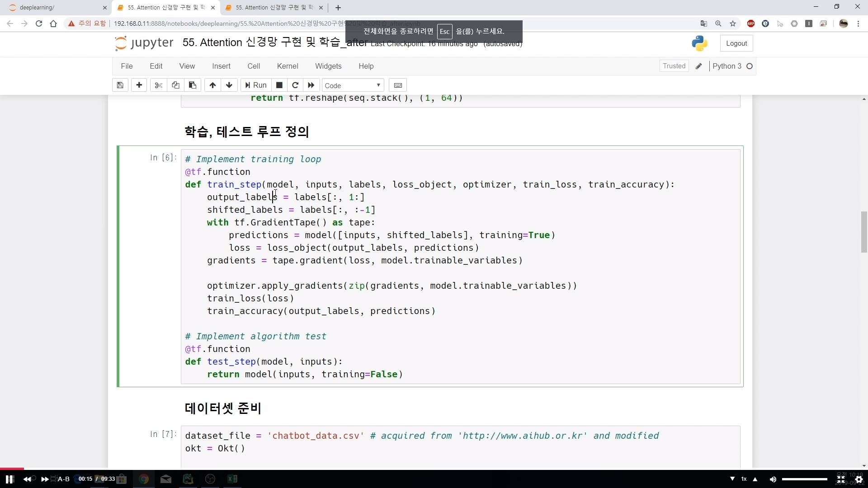
Task: Run the selected cell
Action: tap(256, 85)
